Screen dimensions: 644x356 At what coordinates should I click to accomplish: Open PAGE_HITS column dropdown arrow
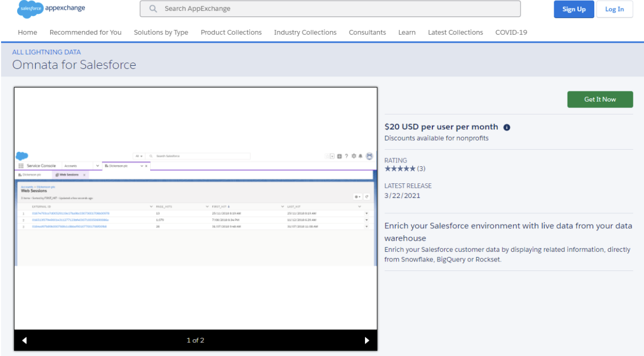click(207, 206)
